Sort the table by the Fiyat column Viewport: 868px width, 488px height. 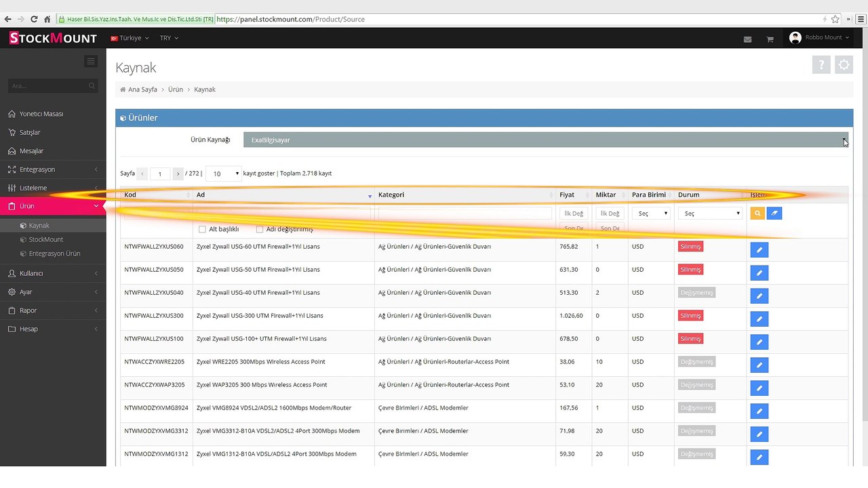click(x=574, y=195)
